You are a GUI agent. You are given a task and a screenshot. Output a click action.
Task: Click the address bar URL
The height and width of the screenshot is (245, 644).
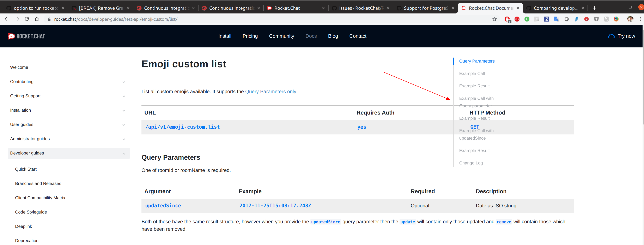116,19
